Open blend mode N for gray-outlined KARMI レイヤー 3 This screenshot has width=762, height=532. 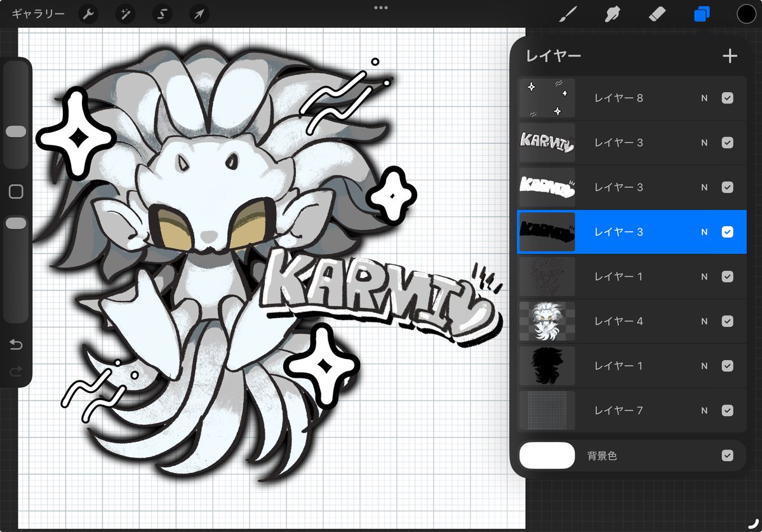tap(704, 143)
